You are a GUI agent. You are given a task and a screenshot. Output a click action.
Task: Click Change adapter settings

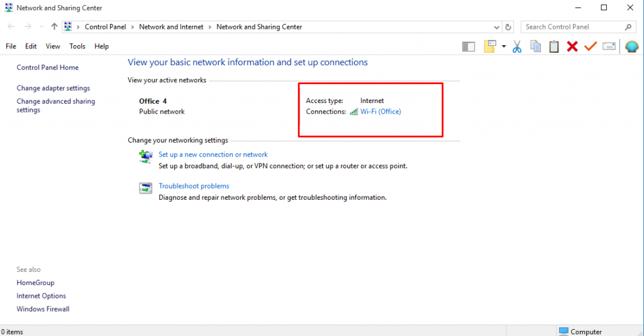tap(53, 89)
